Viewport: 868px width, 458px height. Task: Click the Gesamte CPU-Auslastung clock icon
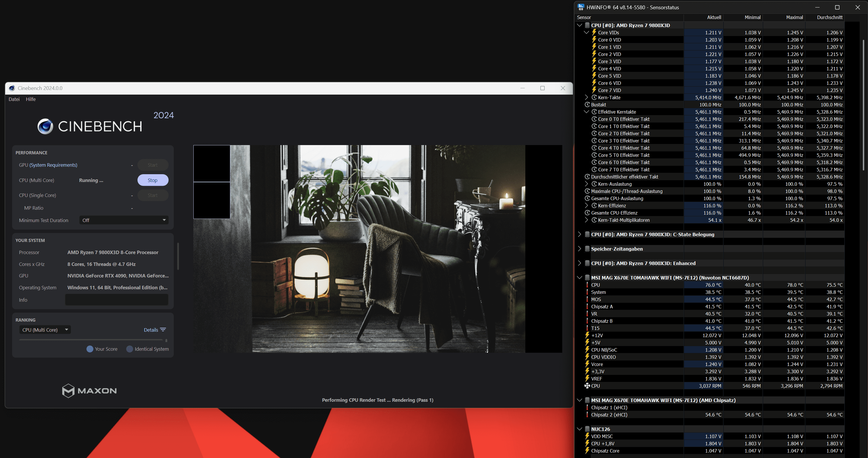(587, 198)
